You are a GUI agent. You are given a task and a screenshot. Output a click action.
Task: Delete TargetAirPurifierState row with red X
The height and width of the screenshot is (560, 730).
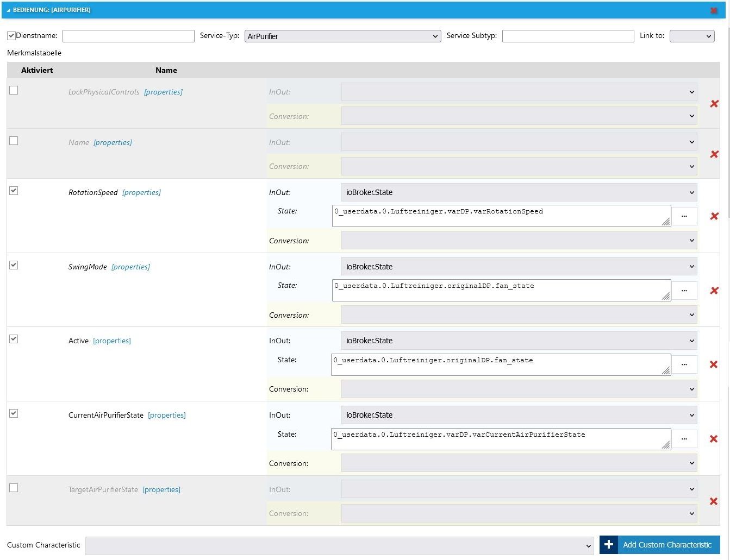pyautogui.click(x=714, y=501)
